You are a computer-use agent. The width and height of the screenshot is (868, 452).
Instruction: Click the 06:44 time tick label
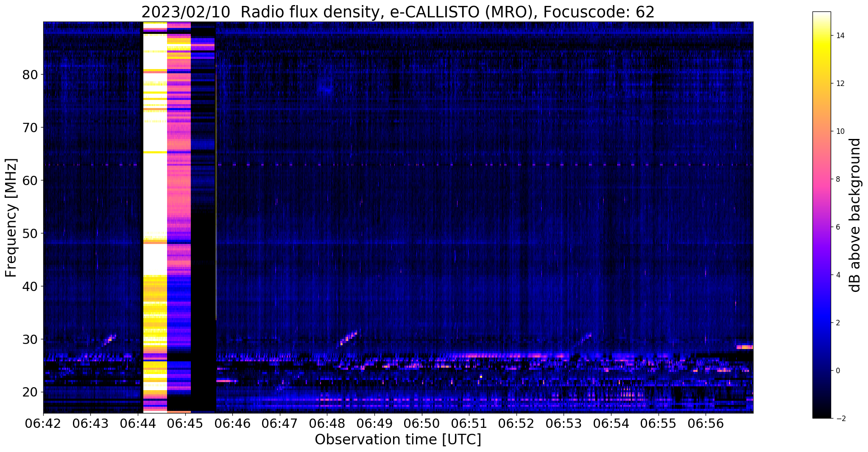tap(138, 423)
